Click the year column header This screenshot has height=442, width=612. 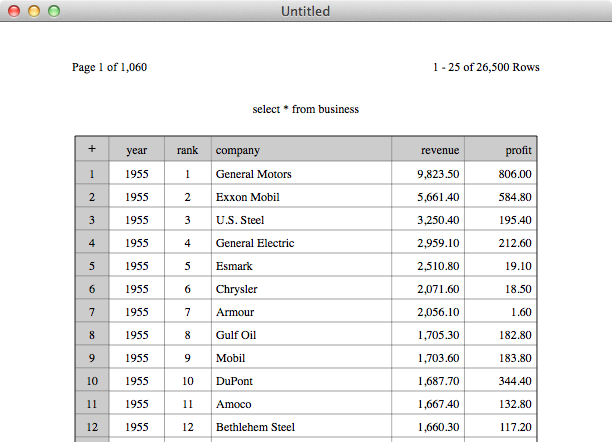tap(137, 149)
